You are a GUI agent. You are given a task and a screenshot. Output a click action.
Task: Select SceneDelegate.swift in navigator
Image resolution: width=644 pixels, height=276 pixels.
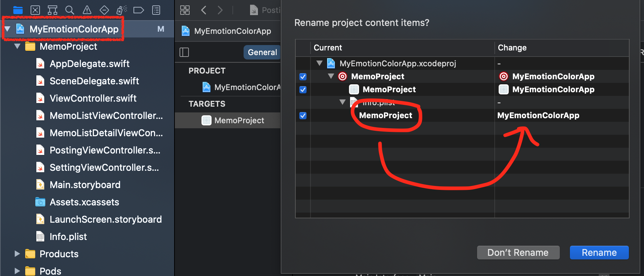tap(94, 81)
